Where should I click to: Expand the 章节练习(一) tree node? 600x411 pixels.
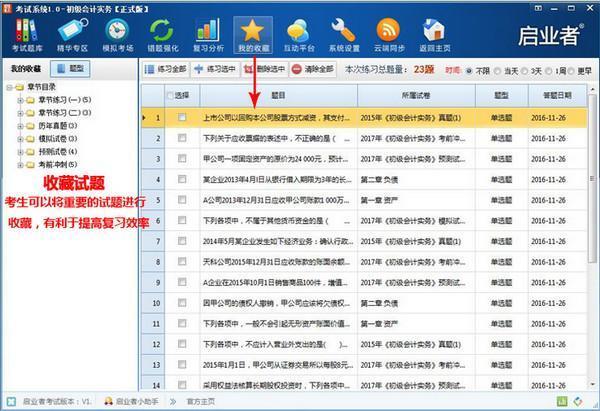tap(20, 101)
